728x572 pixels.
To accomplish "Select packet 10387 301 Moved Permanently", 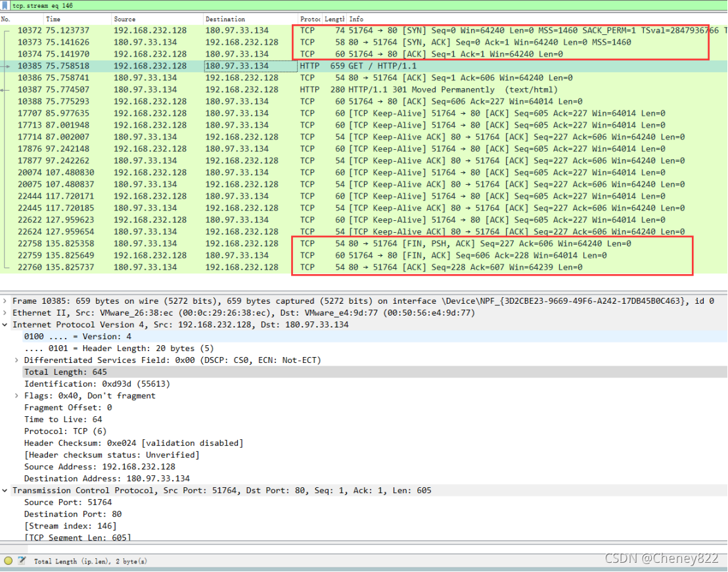I will [x=363, y=89].
